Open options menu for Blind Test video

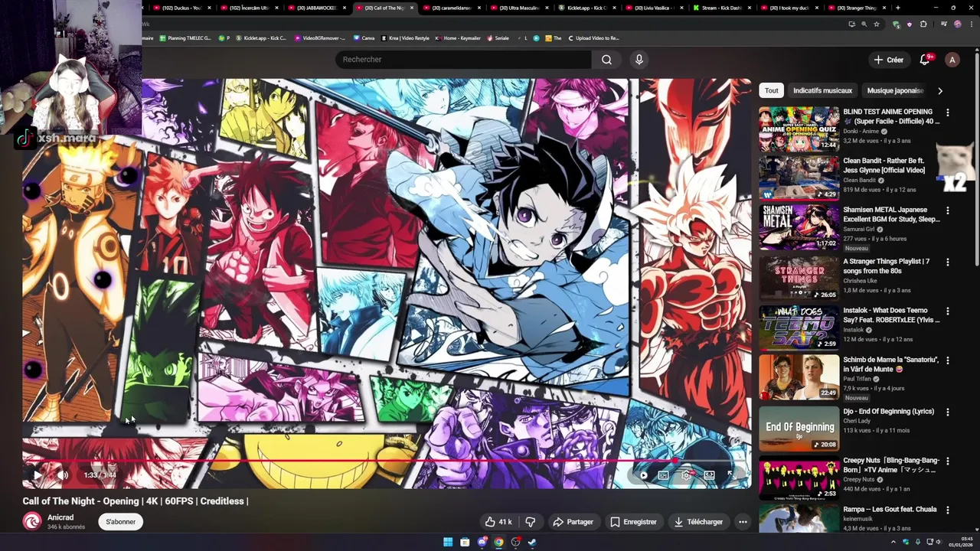point(948,112)
